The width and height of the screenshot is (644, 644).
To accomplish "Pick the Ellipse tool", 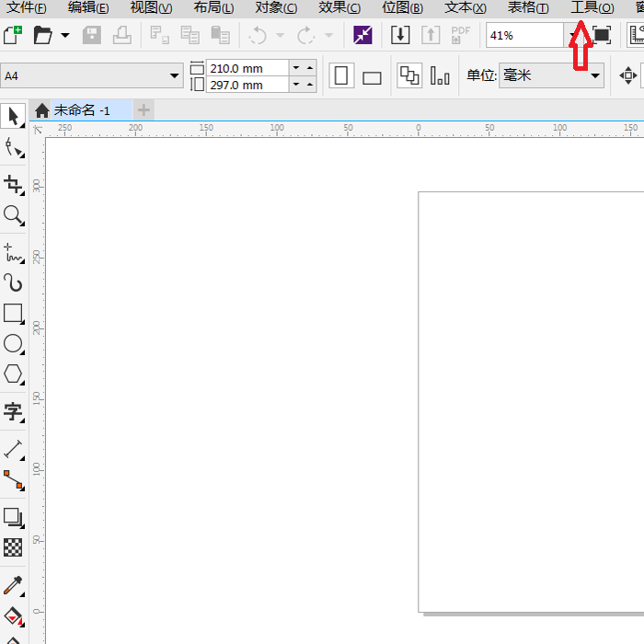I will click(13, 344).
